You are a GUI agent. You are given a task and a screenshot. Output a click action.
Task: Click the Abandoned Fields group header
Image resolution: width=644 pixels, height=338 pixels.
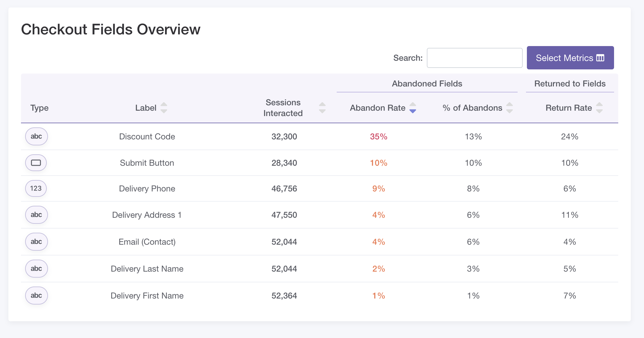coord(427,84)
